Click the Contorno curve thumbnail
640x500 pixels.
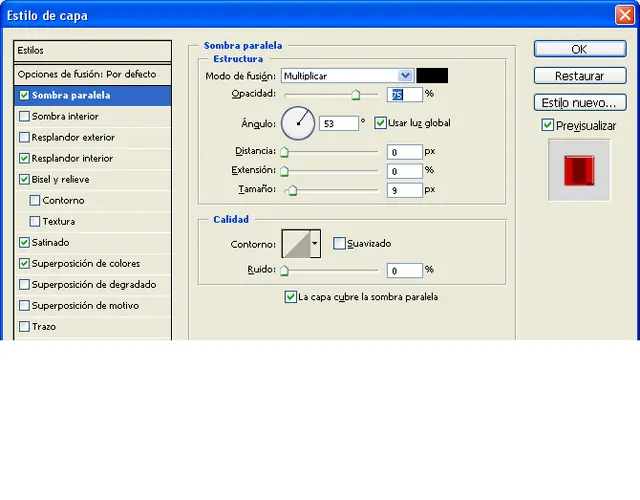pyautogui.click(x=296, y=244)
